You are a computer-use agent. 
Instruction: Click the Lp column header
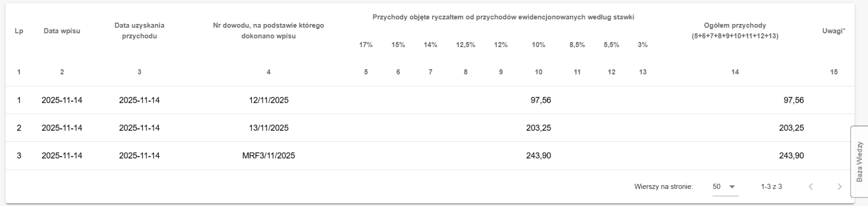(x=19, y=31)
